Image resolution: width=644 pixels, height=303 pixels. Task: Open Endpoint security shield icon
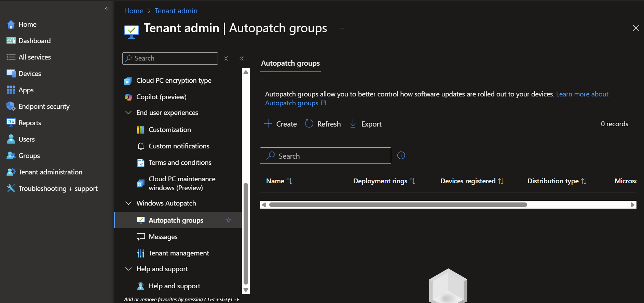(x=11, y=106)
